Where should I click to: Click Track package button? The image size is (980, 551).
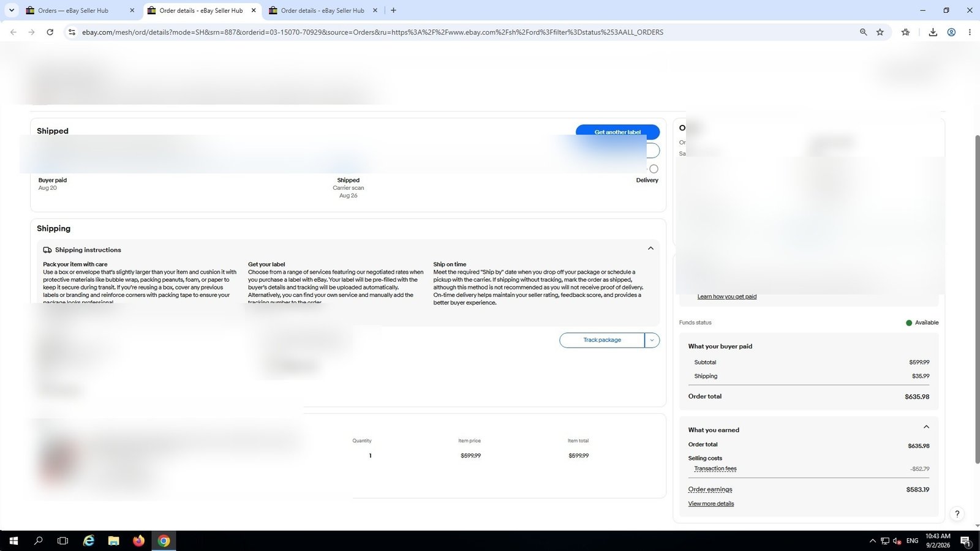tap(602, 340)
